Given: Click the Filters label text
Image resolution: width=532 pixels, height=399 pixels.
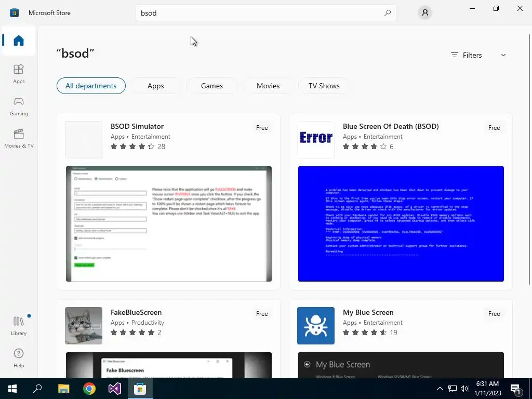Looking at the screenshot, I should coord(472,55).
